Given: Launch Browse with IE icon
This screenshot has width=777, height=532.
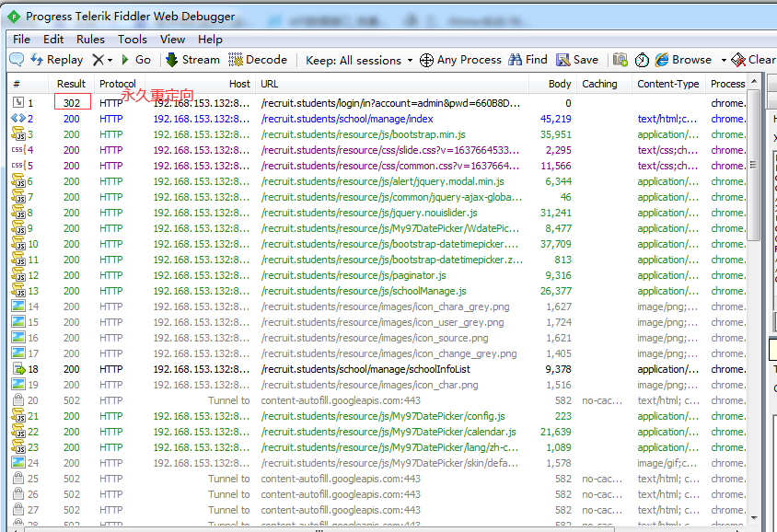Looking at the screenshot, I should [x=662, y=60].
